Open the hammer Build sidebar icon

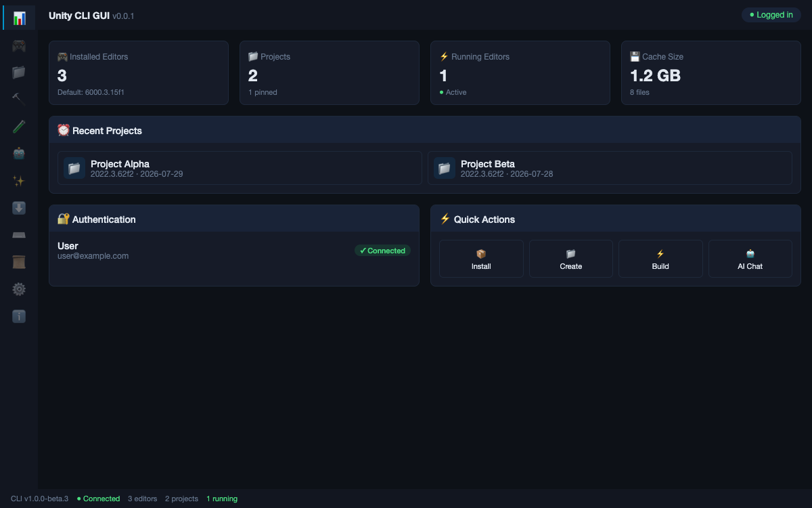click(19, 99)
